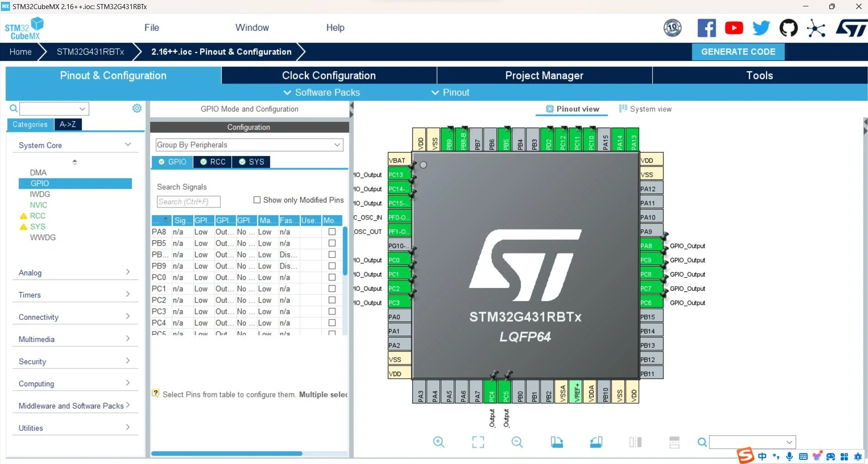Tick the Modified checkbox for PC0 row
This screenshot has height=464, width=868.
[x=332, y=277]
